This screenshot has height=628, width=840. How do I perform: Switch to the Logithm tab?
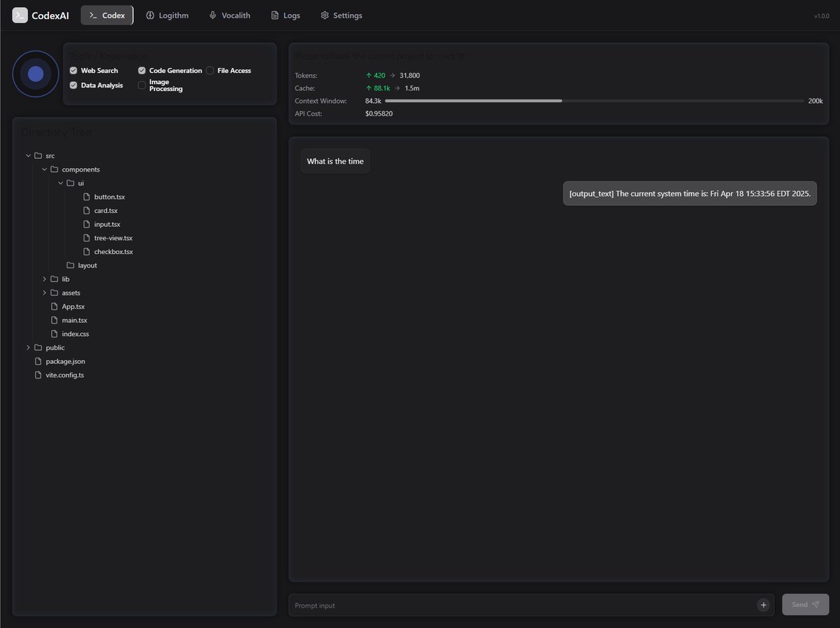tap(167, 15)
